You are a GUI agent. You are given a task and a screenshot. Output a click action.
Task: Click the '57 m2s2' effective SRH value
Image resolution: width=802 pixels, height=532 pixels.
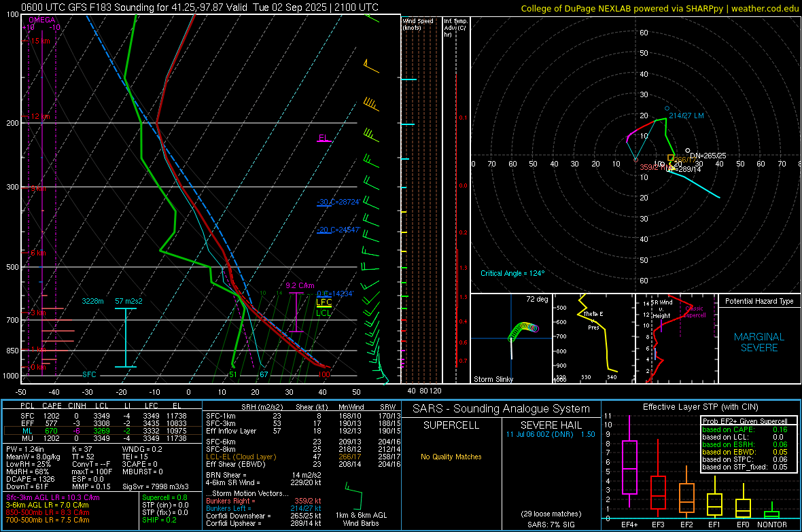[x=128, y=301]
